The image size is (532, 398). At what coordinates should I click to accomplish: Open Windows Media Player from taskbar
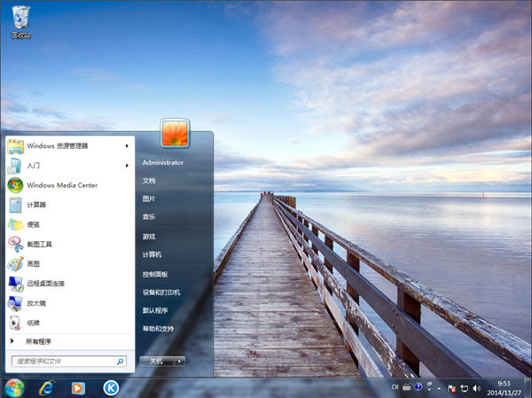tap(78, 387)
